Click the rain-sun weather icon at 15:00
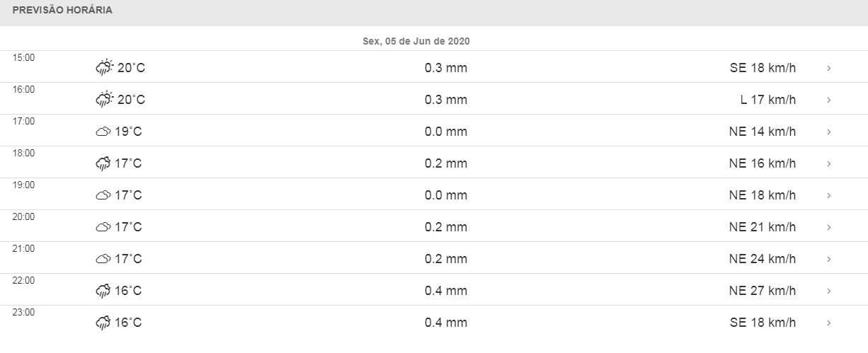Image resolution: width=868 pixels, height=353 pixels. click(x=104, y=68)
